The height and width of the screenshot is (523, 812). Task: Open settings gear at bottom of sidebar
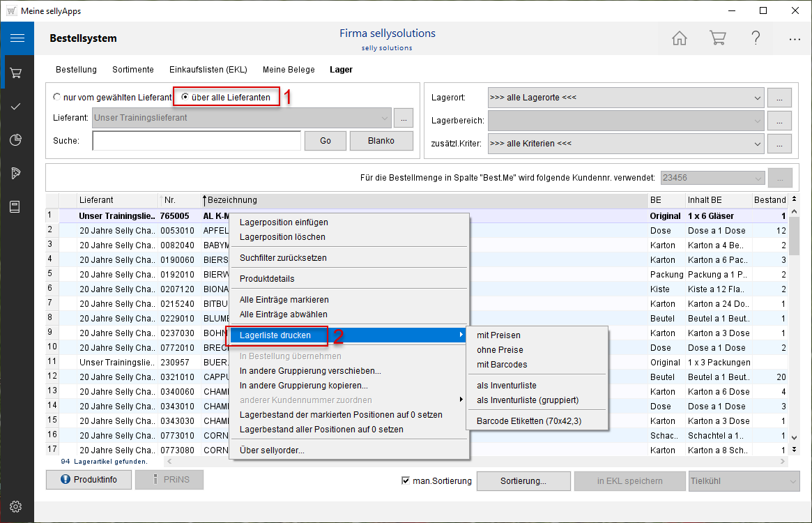point(17,506)
